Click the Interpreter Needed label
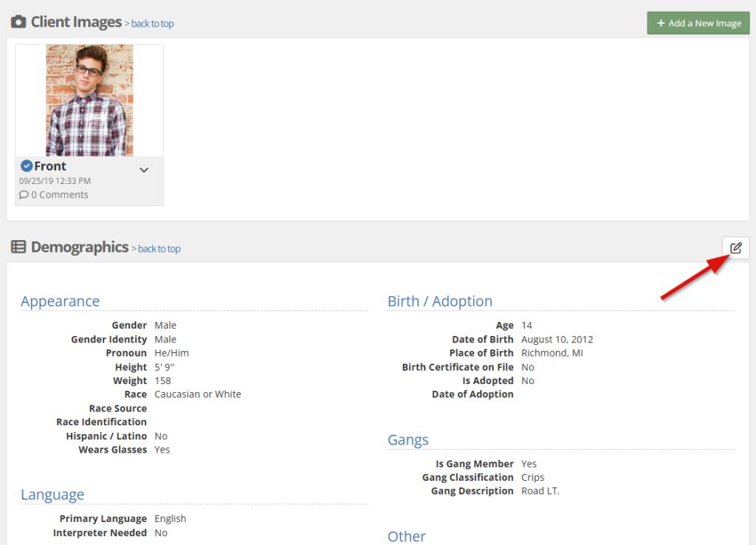Image resolution: width=756 pixels, height=545 pixels. 100,533
